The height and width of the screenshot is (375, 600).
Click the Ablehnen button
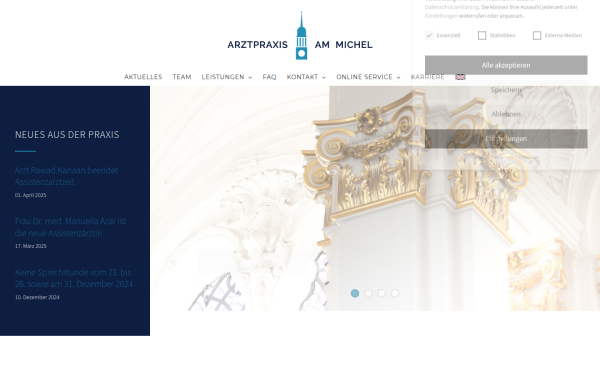[506, 114]
